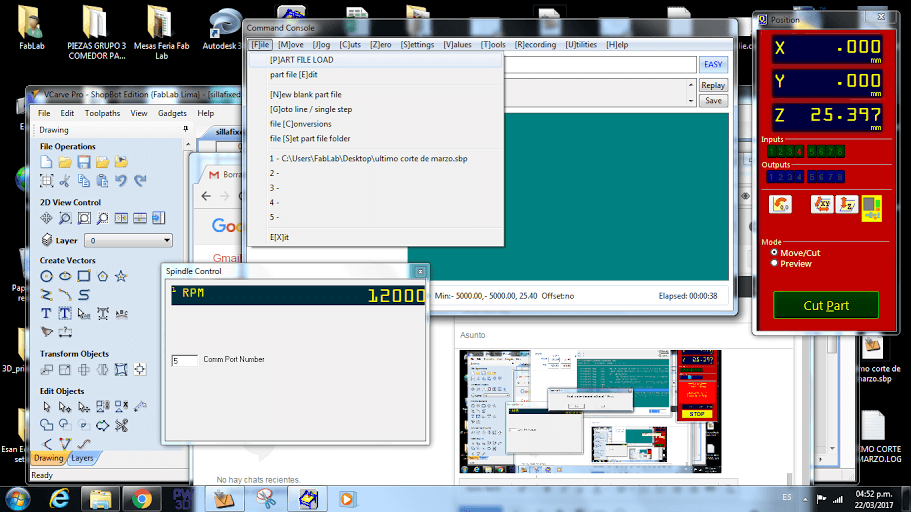Open the yellow keypad icon in Position

871,208
